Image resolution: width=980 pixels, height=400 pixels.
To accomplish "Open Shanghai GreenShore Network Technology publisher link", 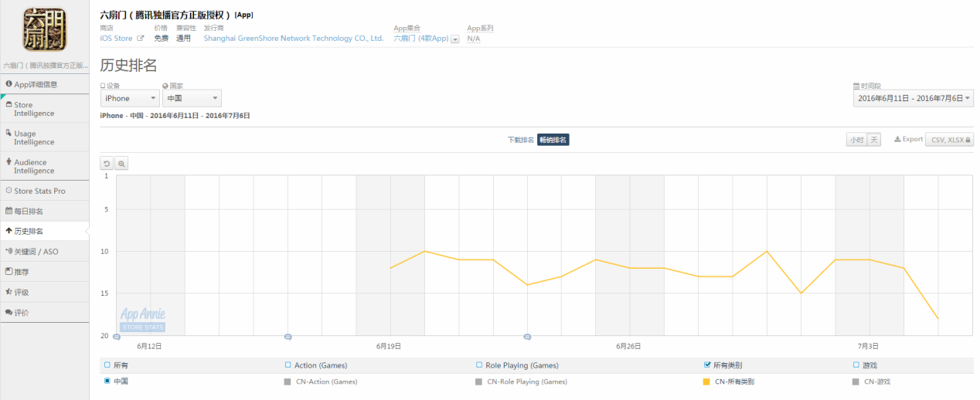I will (x=294, y=38).
